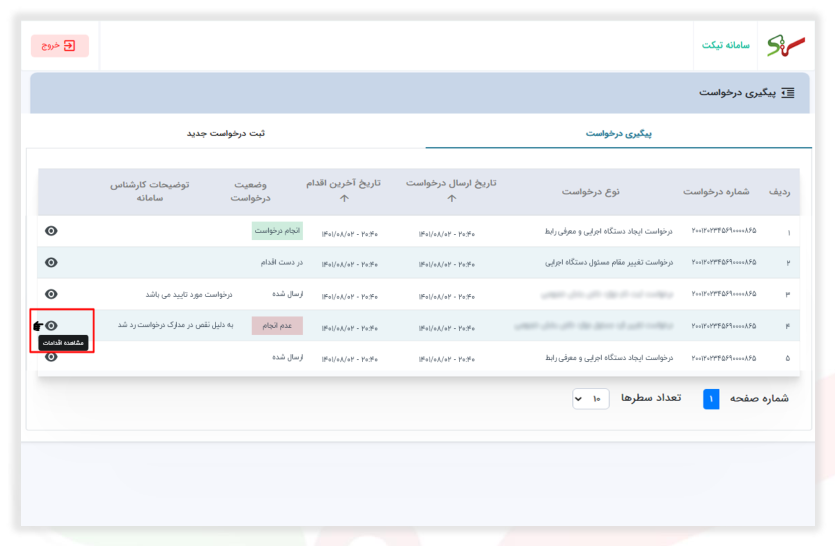Sort by 'تاریخ ارسال درخواست' arrow
Screen dimensions: 835x546
coord(452,199)
